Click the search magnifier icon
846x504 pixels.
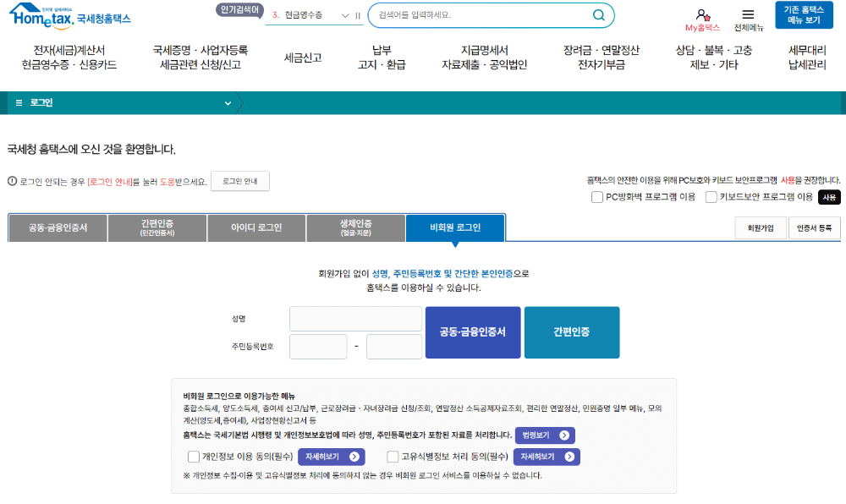(597, 15)
